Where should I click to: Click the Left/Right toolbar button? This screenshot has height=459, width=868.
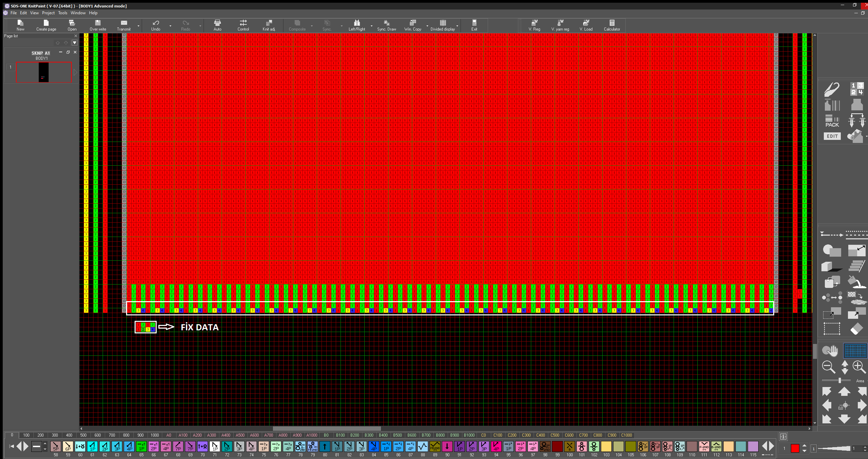[x=357, y=25]
